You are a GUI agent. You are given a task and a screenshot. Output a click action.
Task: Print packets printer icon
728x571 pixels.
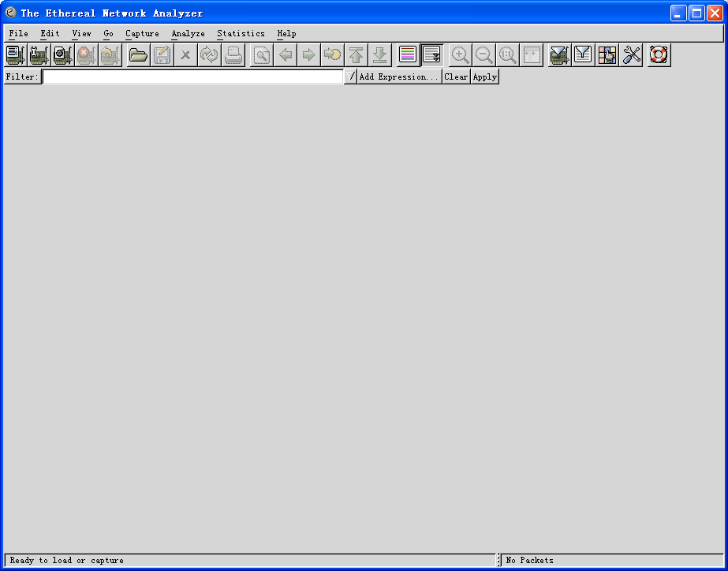233,55
